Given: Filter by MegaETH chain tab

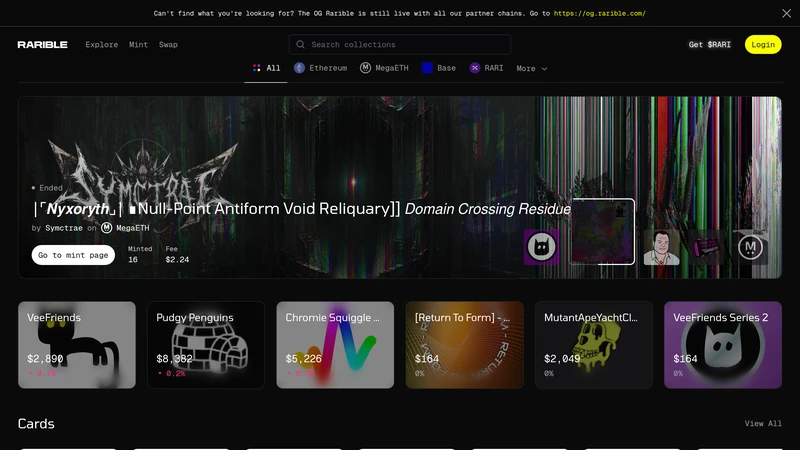Looking at the screenshot, I should (384, 68).
